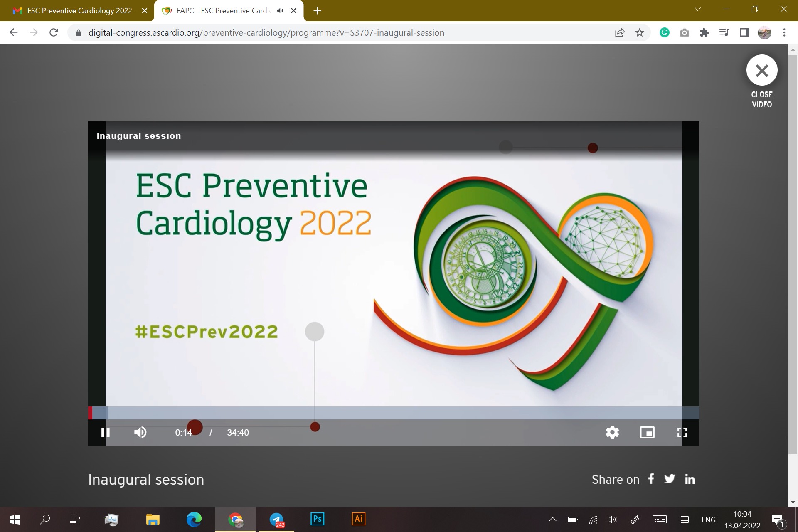Image resolution: width=798 pixels, height=532 pixels.
Task: Open touch keyboard tray icon
Action: pyautogui.click(x=660, y=520)
